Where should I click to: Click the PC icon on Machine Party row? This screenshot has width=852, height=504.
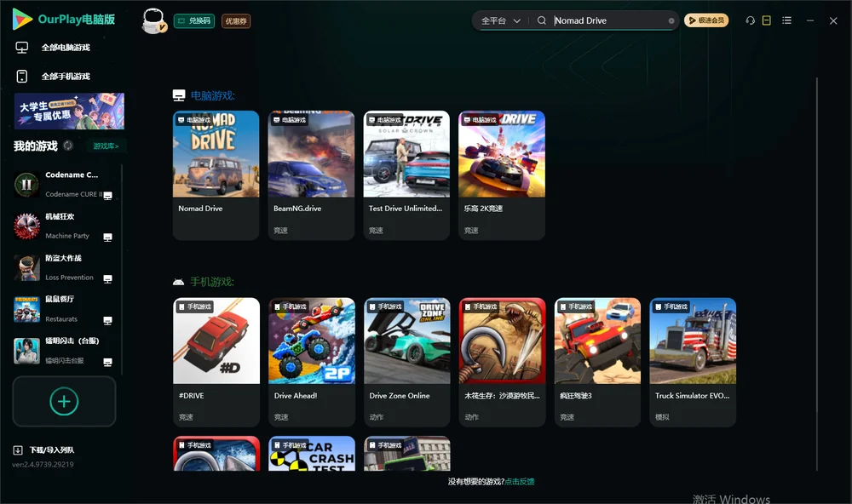click(x=107, y=238)
